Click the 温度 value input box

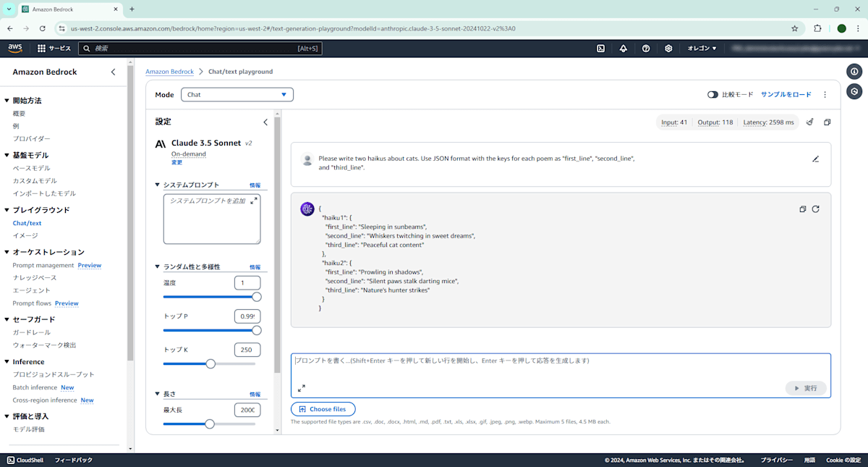(x=247, y=283)
